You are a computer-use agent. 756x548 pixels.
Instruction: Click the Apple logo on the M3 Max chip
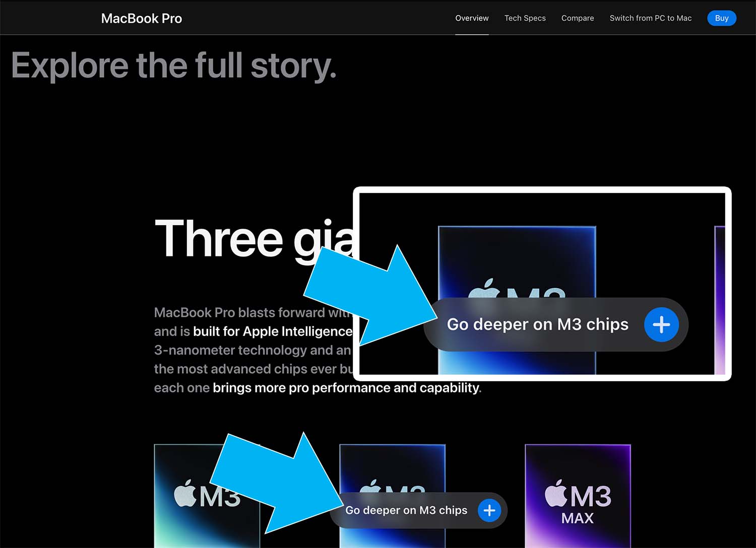556,493
